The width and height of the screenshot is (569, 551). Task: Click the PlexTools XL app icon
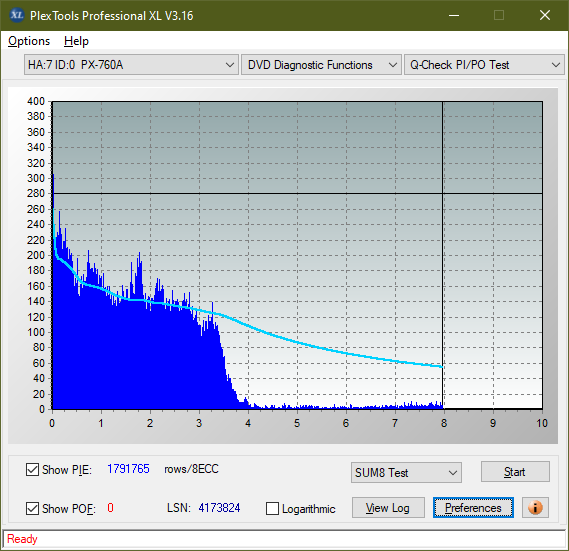[16, 15]
